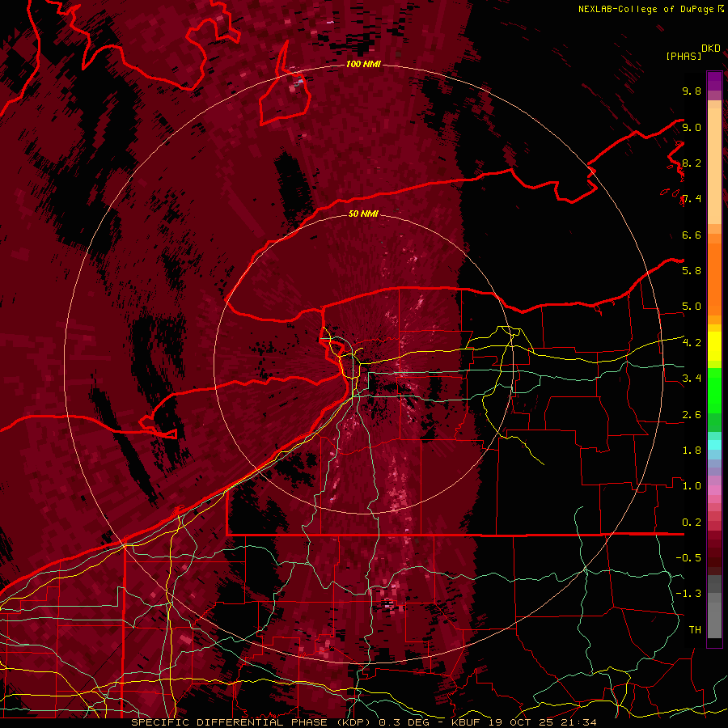Click the bright green color bar segment
Viewport: 728px width, 728px height.
714,391
